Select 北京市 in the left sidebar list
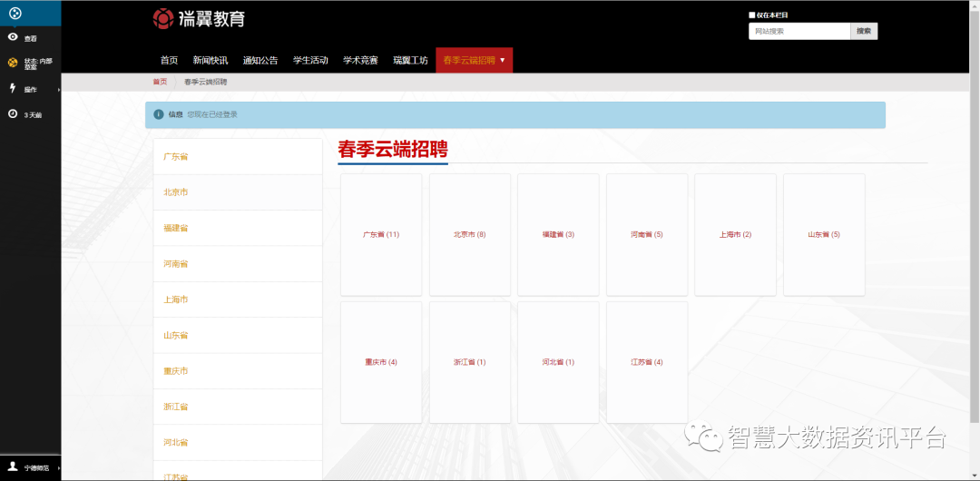 pyautogui.click(x=238, y=192)
